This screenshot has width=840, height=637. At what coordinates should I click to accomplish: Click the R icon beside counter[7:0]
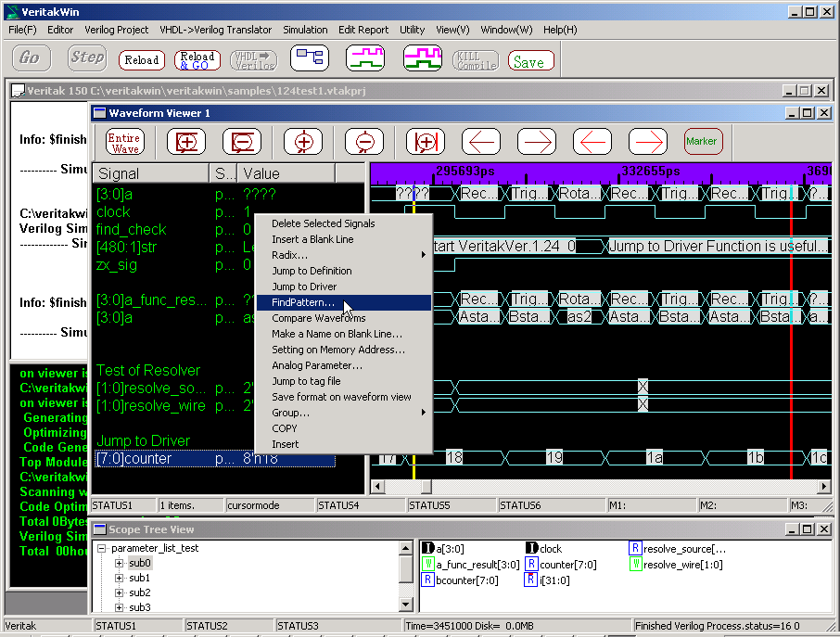click(531, 564)
